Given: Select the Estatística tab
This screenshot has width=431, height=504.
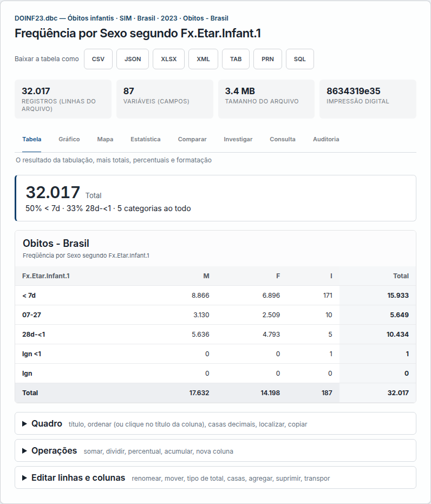Looking at the screenshot, I should point(145,139).
